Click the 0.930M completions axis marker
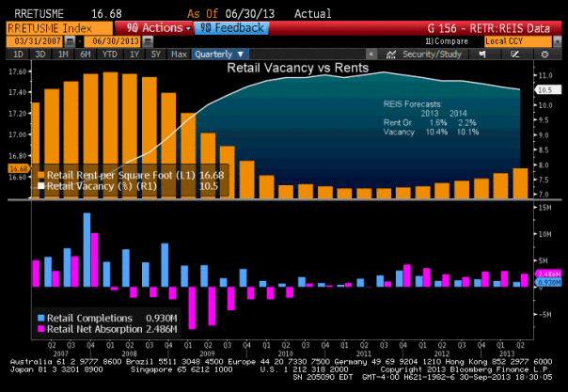The height and width of the screenshot is (392, 568). tap(548, 282)
